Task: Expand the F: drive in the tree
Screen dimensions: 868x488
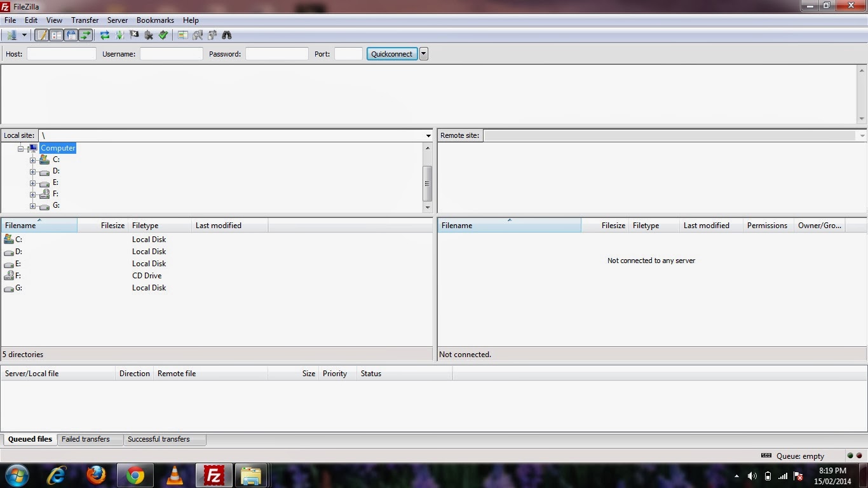Action: pyautogui.click(x=32, y=194)
